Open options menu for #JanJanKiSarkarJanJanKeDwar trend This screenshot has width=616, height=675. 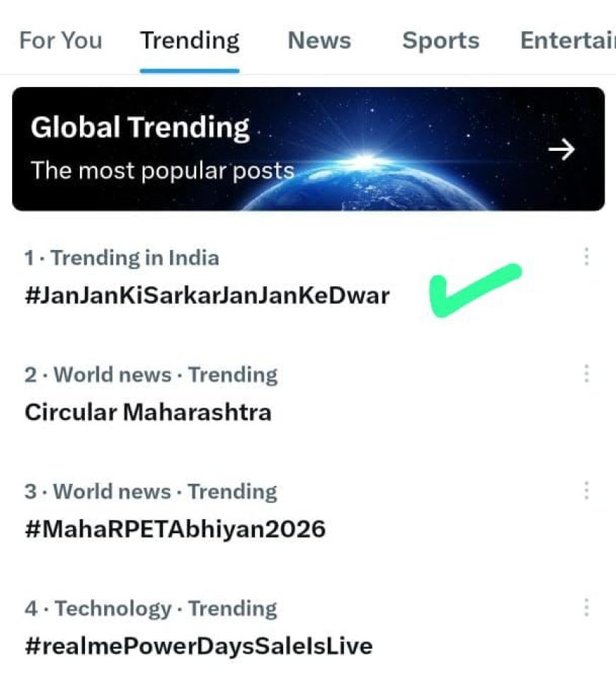pyautogui.click(x=586, y=257)
